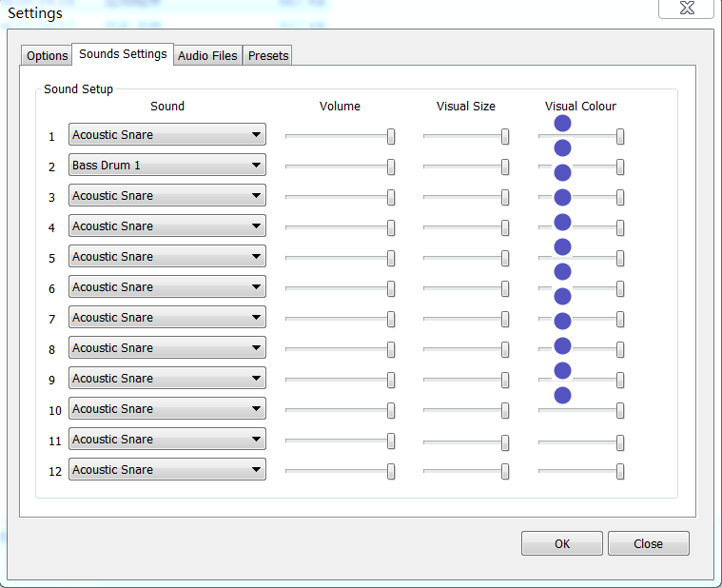Select the Presets tab
The height and width of the screenshot is (588, 722).
click(x=268, y=56)
